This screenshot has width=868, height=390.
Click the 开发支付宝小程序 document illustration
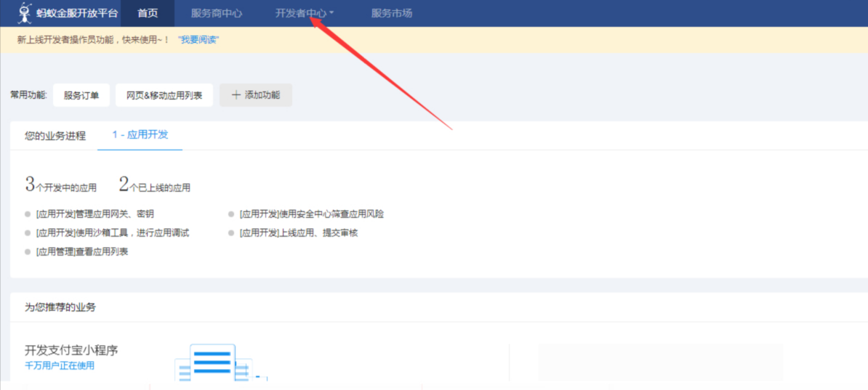(x=213, y=363)
